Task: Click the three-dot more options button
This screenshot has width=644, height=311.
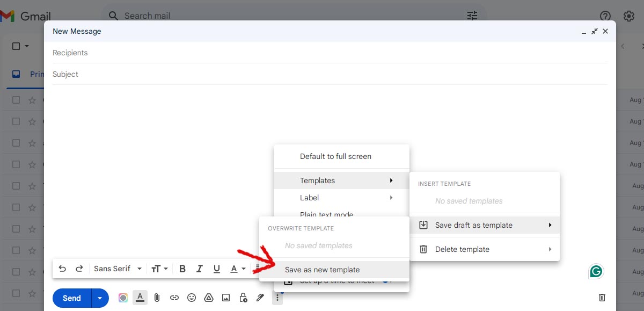Action: (277, 298)
